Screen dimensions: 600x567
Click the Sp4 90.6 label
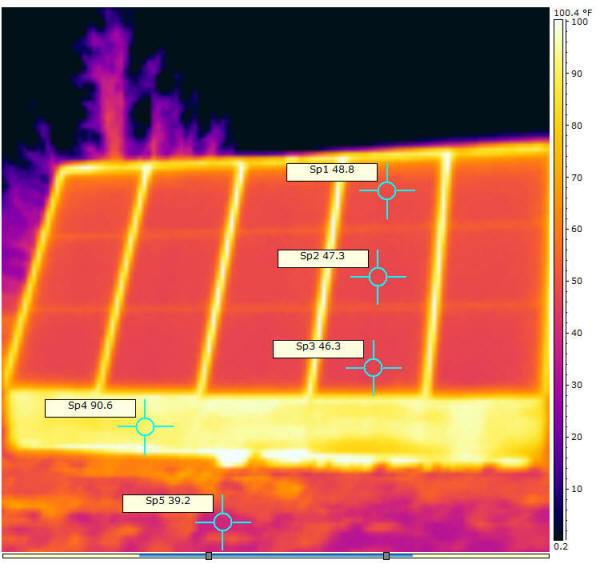[x=90, y=408]
